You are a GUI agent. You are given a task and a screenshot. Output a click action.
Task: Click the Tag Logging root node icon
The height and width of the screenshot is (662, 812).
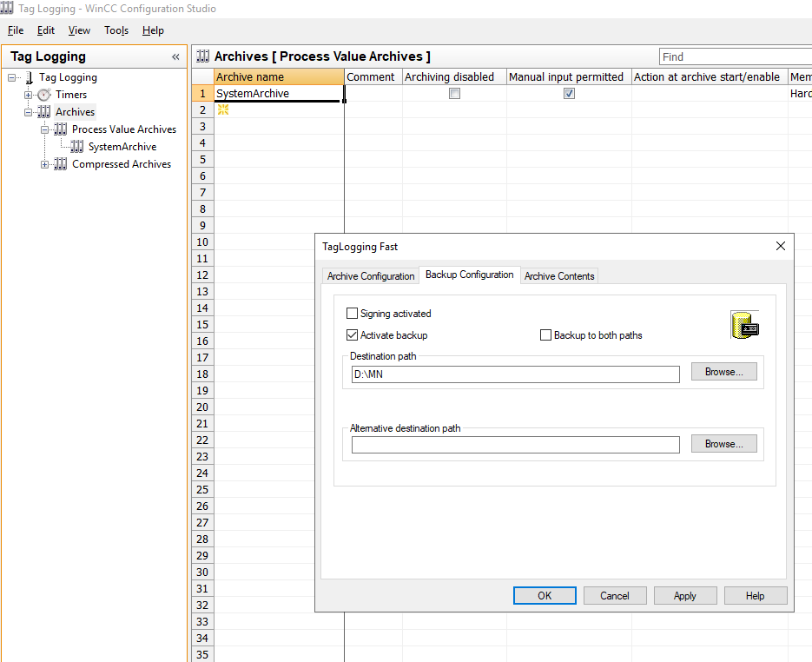pyautogui.click(x=29, y=78)
